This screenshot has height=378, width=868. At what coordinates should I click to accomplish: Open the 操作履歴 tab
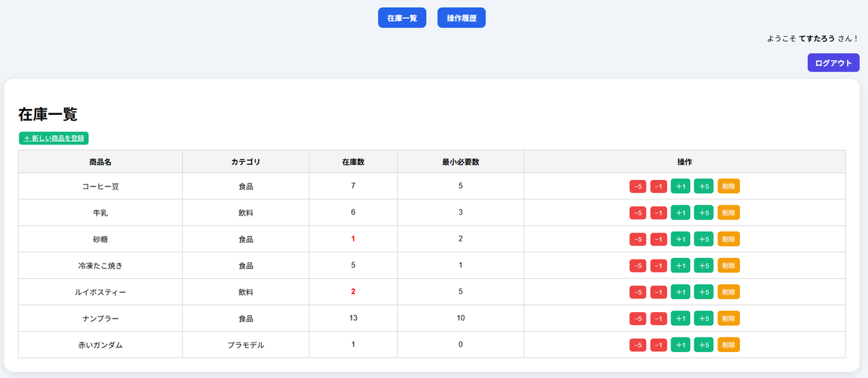point(461,18)
